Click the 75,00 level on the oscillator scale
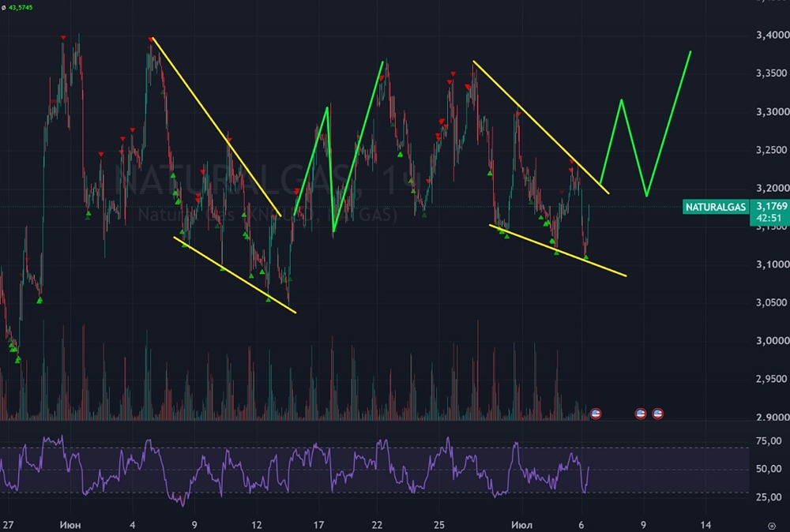 [769, 441]
